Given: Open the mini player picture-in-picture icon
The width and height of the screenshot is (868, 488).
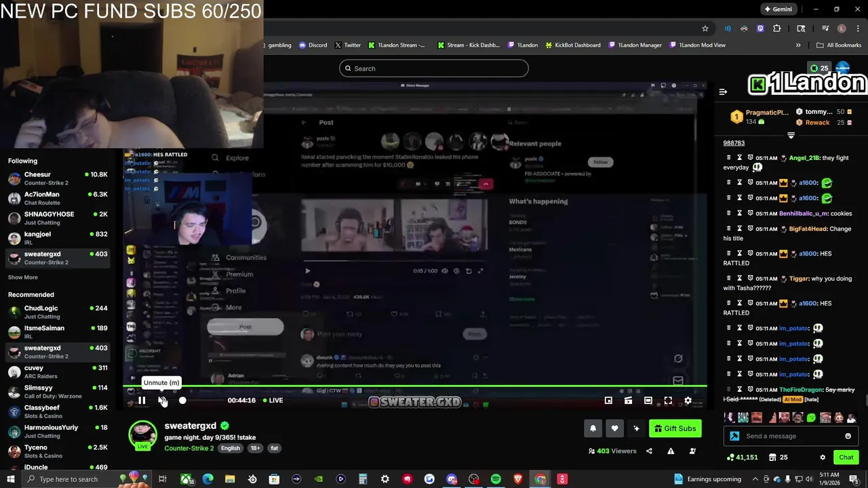Looking at the screenshot, I should (608, 401).
